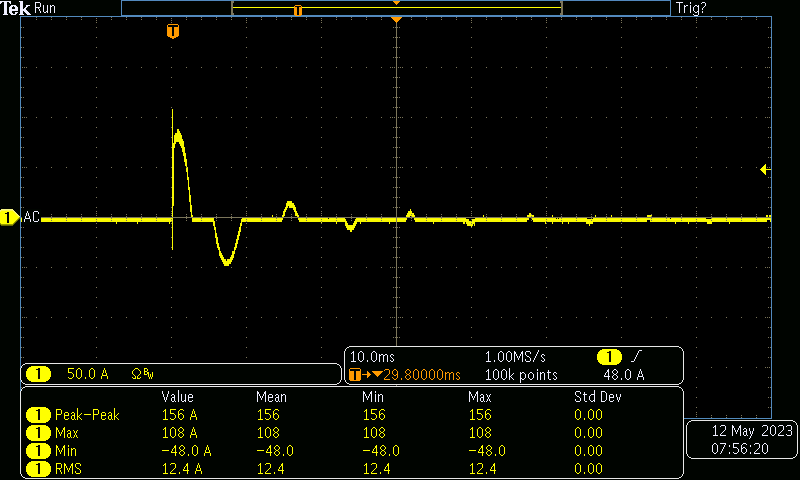Click the trigger source channel 1 badge
Viewport: 800px width, 480px height.
[x=609, y=357]
